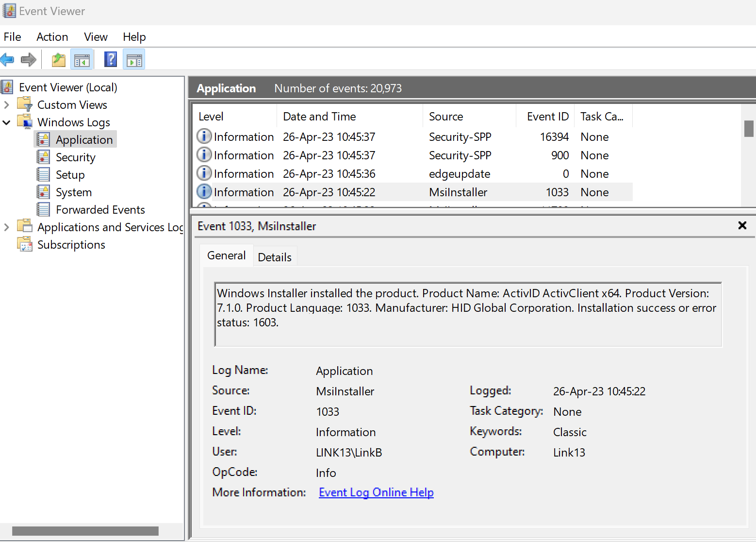756x542 pixels.
Task: Toggle the action pane visibility
Action: pyautogui.click(x=134, y=59)
